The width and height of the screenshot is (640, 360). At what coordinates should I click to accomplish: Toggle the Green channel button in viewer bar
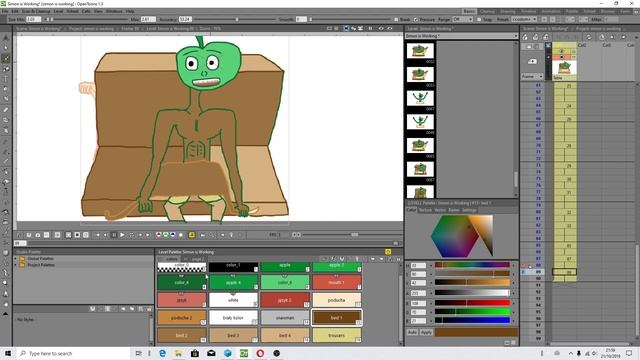166,235
